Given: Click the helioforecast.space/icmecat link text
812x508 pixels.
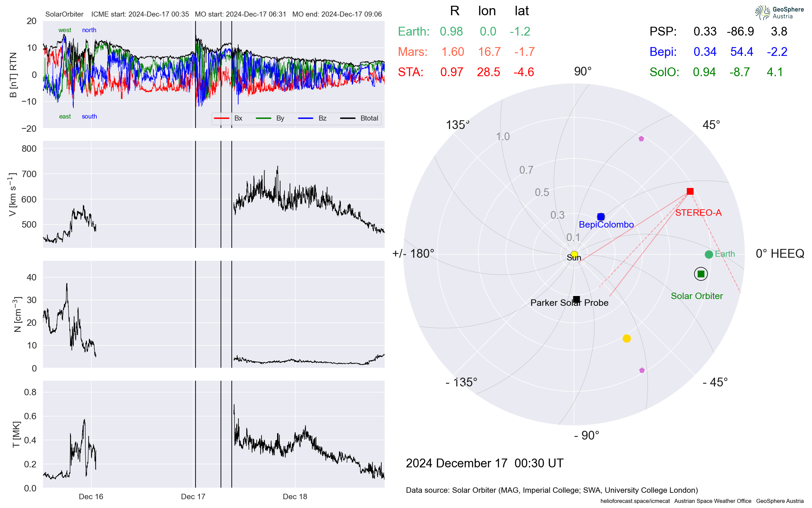Looking at the screenshot, I should point(635,501).
